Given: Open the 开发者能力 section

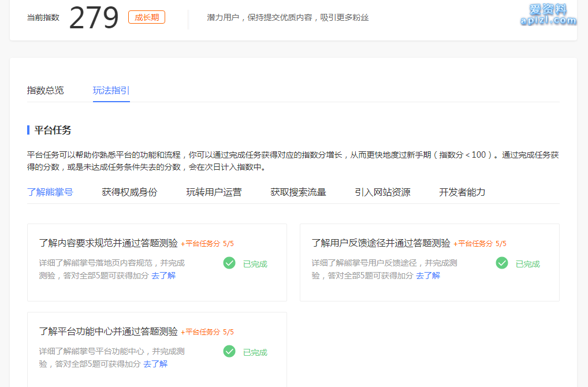Looking at the screenshot, I should click(x=462, y=192).
